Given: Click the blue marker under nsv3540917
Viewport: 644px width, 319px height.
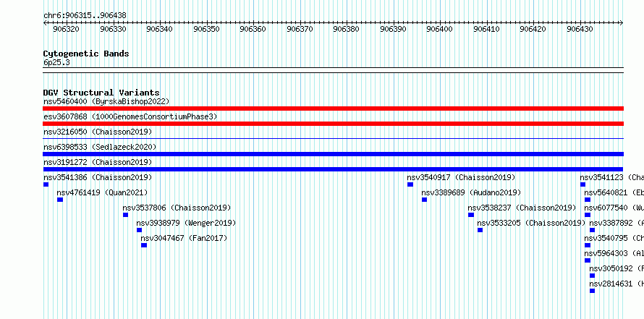Looking at the screenshot, I should point(410,184).
